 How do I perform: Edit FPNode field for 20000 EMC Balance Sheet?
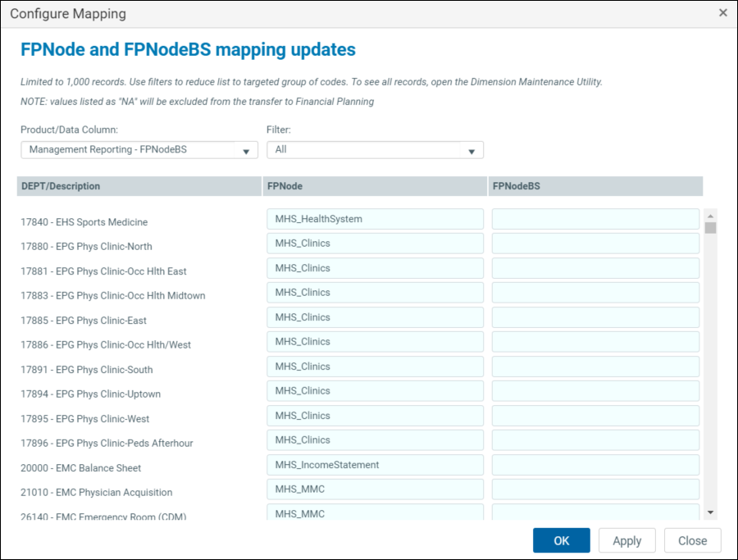click(374, 465)
